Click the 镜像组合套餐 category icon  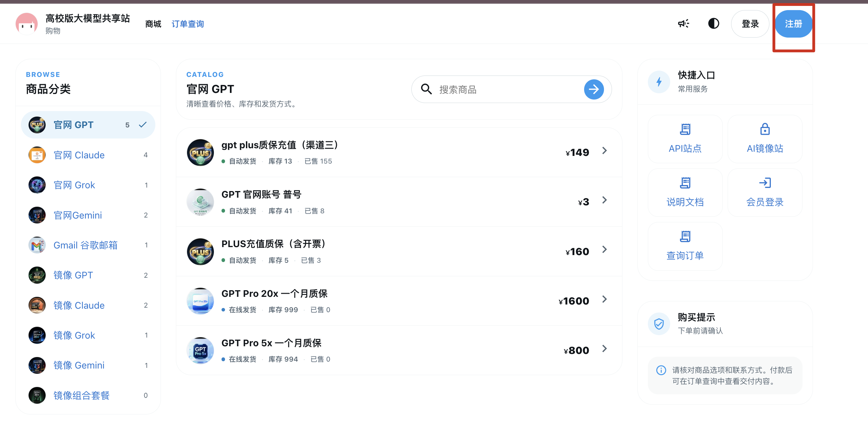pyautogui.click(x=37, y=396)
